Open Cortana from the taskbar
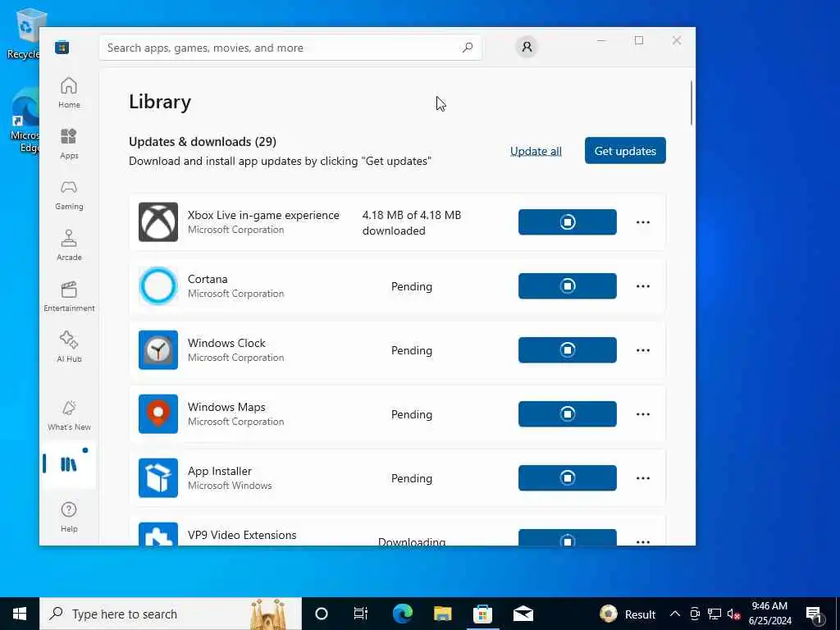Image resolution: width=840 pixels, height=630 pixels. [322, 614]
